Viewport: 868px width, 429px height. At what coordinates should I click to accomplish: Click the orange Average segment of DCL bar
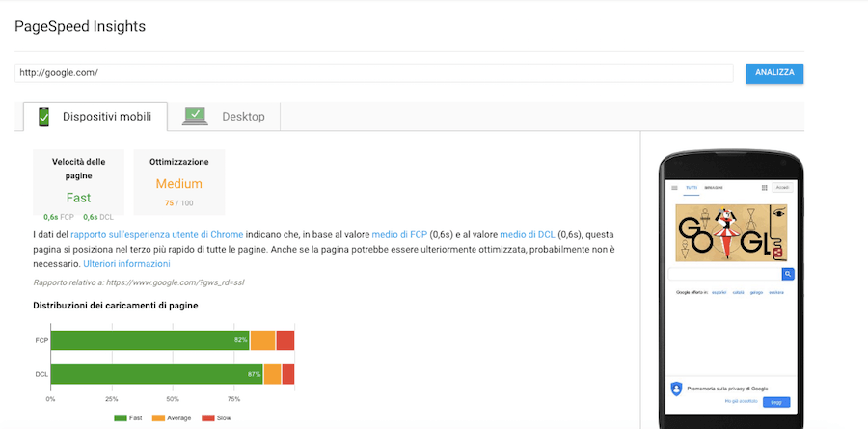pyautogui.click(x=272, y=374)
